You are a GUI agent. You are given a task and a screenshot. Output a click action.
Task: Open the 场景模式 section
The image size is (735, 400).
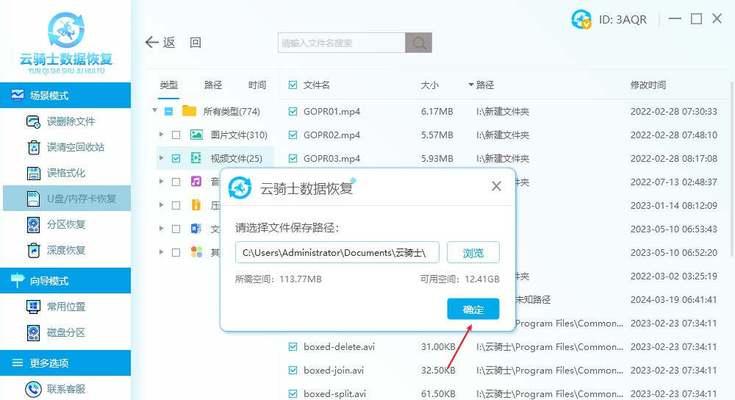pyautogui.click(x=66, y=95)
